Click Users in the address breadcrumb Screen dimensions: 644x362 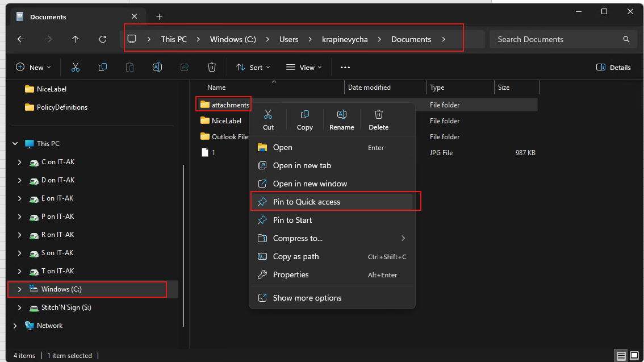288,39
